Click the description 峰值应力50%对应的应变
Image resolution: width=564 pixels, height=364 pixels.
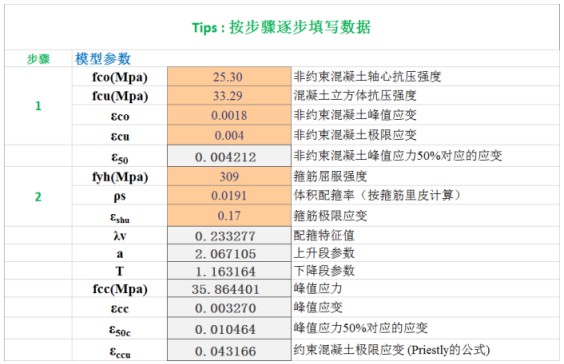[x=361, y=328]
